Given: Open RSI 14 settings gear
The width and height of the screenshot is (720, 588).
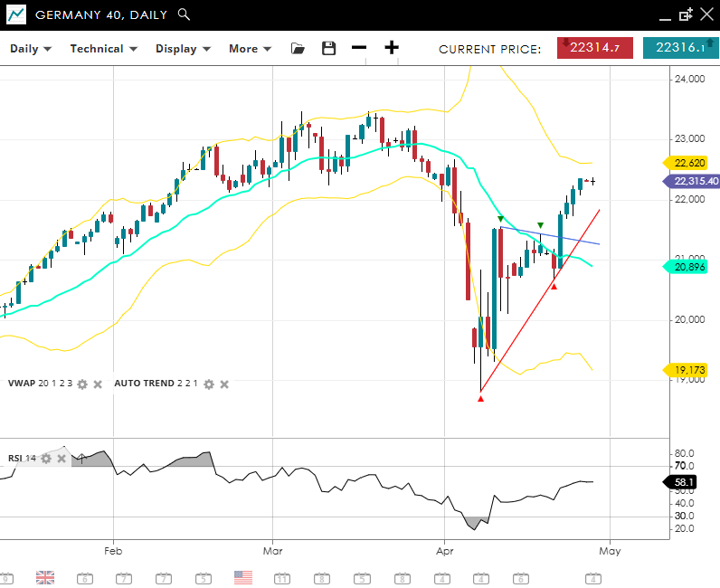Looking at the screenshot, I should (46, 459).
